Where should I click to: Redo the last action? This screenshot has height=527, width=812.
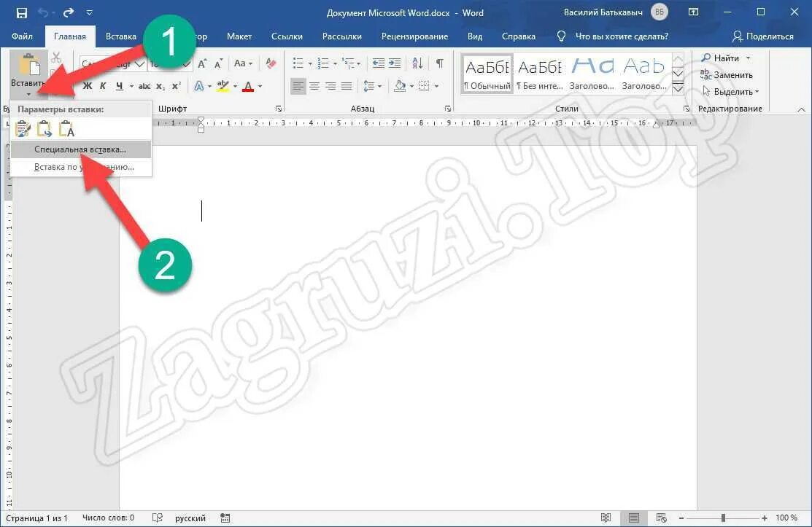click(x=69, y=12)
